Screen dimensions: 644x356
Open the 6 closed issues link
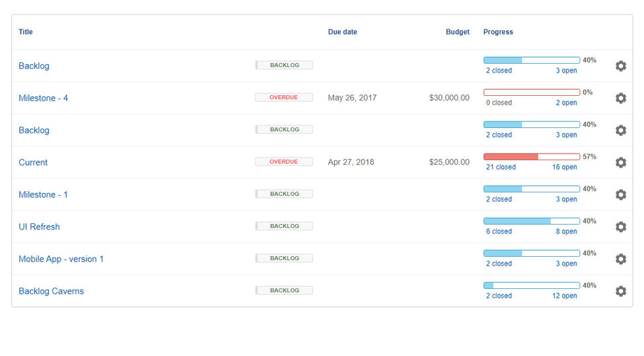click(x=498, y=231)
